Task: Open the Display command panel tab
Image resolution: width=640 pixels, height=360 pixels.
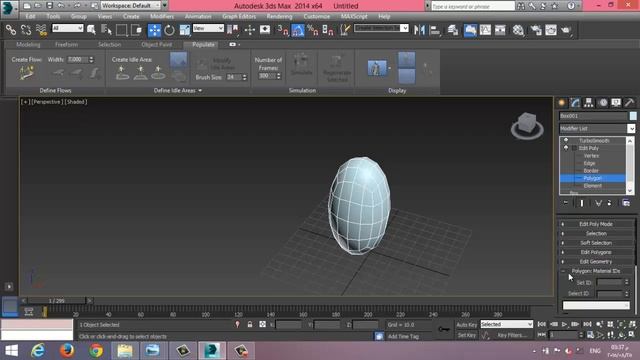Action: [616, 102]
